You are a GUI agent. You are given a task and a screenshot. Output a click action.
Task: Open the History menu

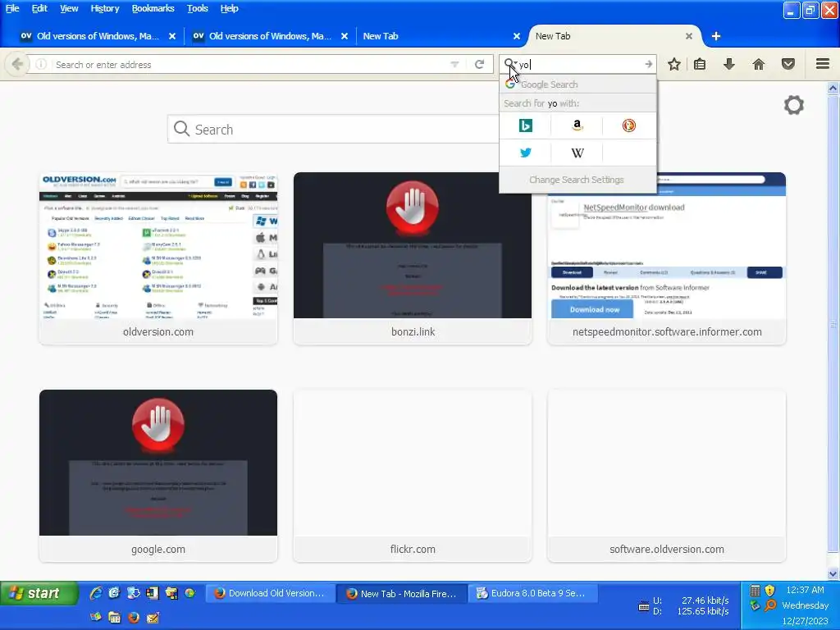coord(104,8)
